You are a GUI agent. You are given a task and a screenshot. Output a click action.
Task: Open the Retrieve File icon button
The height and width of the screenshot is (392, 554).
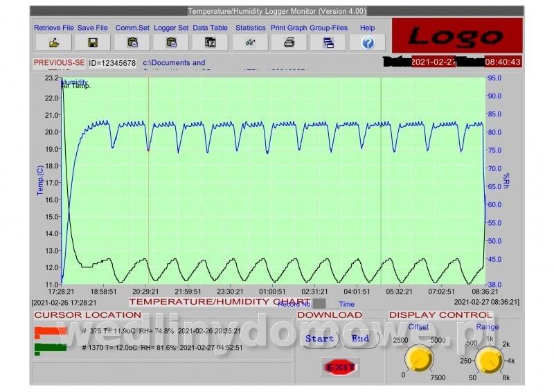pyautogui.click(x=54, y=43)
